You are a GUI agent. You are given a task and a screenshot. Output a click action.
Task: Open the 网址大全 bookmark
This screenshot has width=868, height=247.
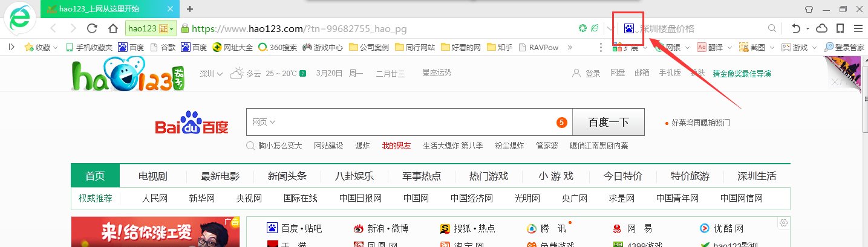[x=232, y=47]
